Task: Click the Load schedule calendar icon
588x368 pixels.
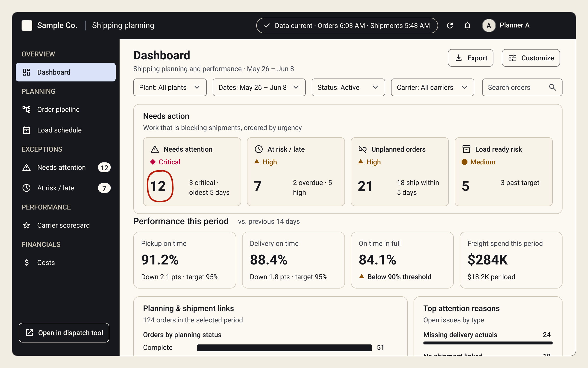Action: pos(26,130)
